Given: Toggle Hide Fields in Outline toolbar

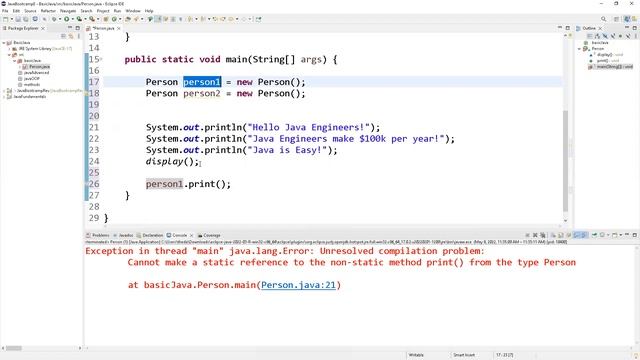Looking at the screenshot, I should point(605,36).
